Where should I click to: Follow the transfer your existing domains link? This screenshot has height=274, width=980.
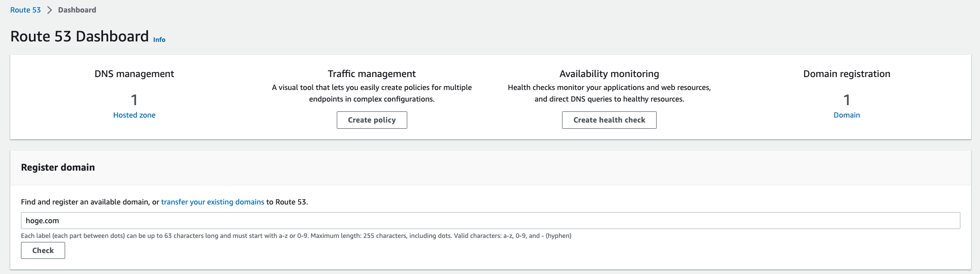212,202
